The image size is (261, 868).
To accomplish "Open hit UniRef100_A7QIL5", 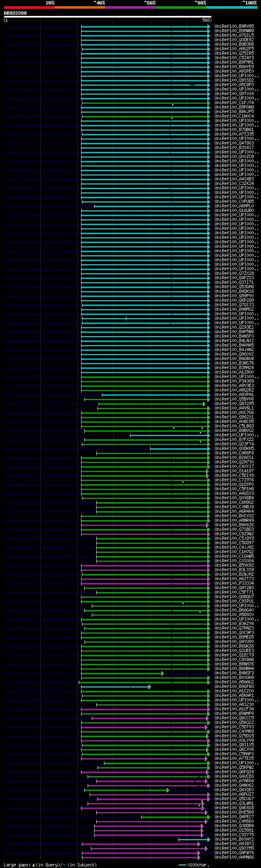I will (x=234, y=35).
